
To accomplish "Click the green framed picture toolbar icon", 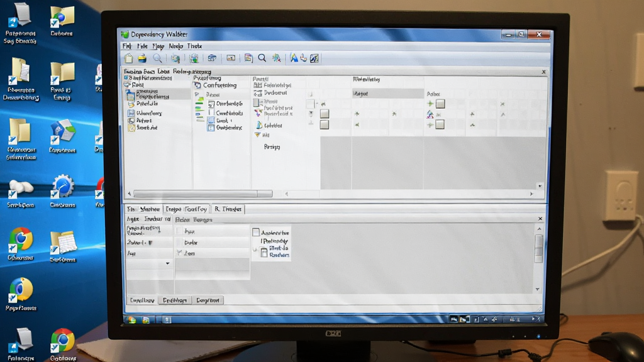I will click(194, 58).
